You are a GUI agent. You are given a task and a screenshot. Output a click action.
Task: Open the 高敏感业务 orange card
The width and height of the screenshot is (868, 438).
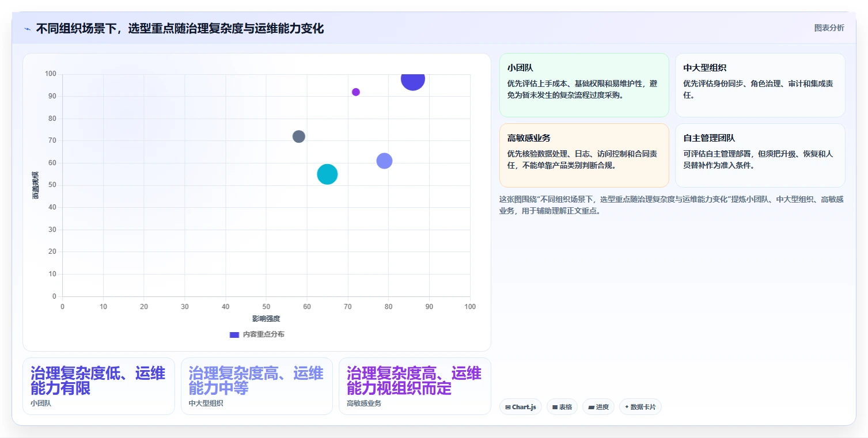[x=584, y=155]
